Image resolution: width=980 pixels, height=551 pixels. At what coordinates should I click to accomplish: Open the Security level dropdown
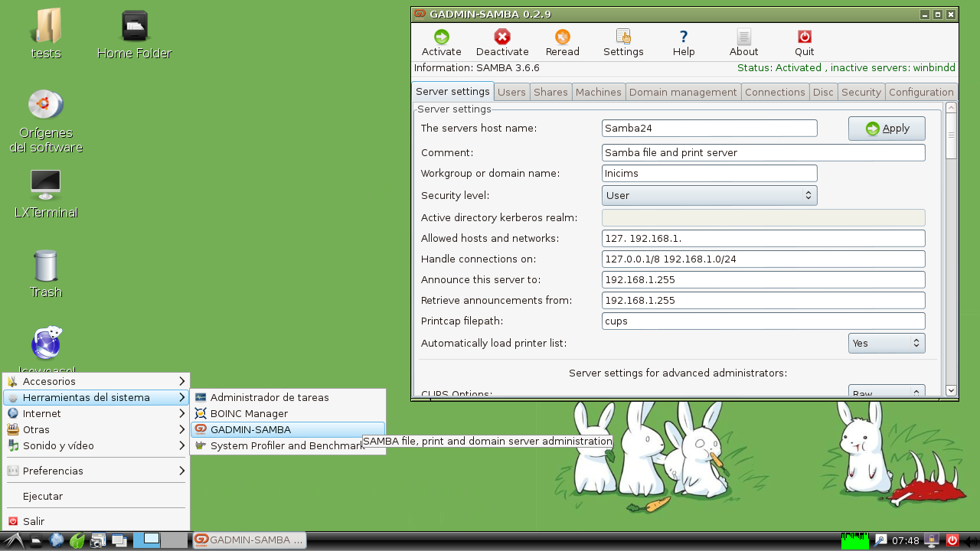709,195
